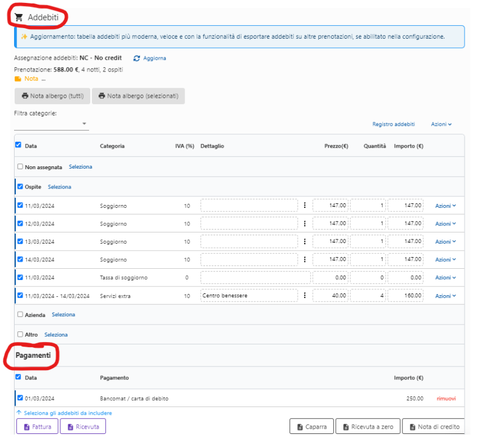This screenshot has width=481, height=448.
Task: Expand Azioni for the Tassa di soggiorno row
Action: coord(445,278)
